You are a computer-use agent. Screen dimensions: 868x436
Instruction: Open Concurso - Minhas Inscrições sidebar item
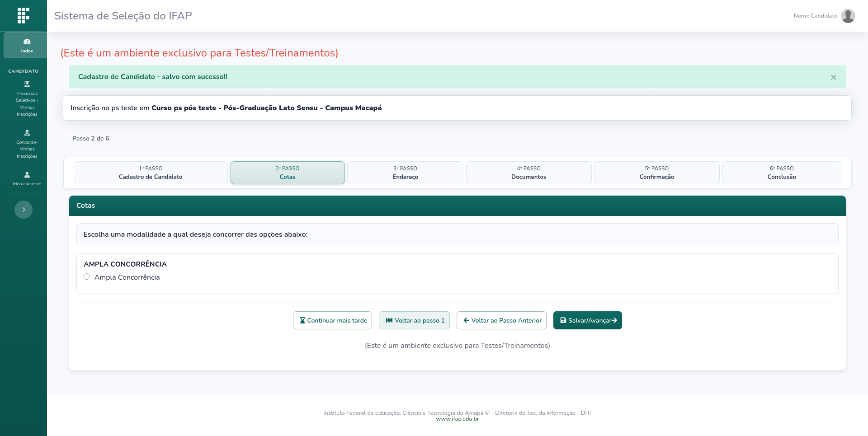coord(27,144)
